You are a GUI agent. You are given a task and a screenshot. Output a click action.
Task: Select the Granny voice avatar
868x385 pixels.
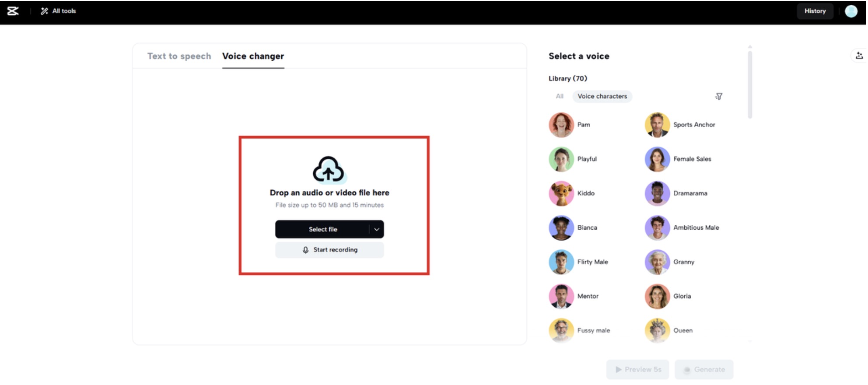[657, 262]
